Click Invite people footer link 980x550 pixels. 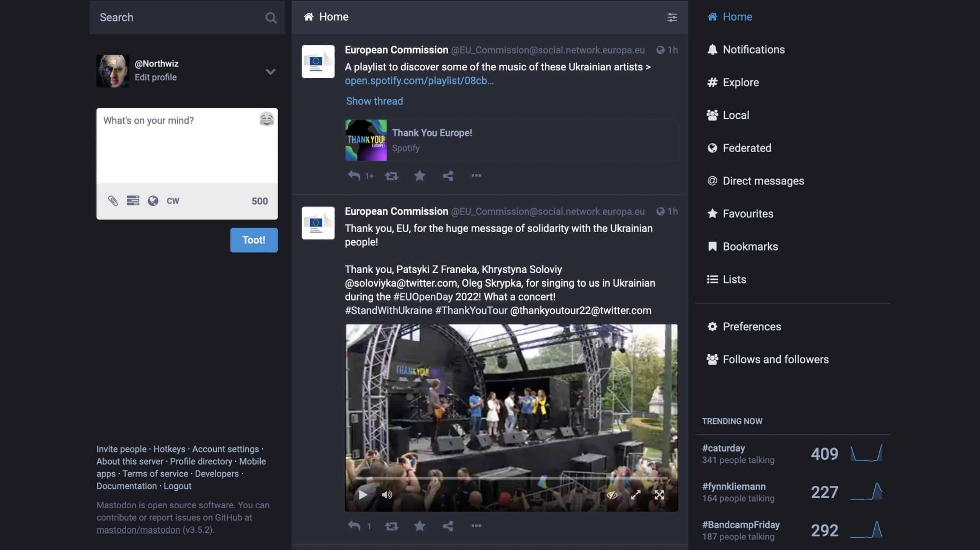(x=121, y=449)
